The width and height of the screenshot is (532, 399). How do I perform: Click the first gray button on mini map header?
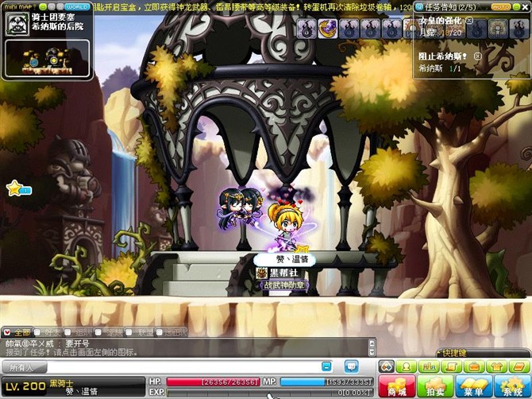(x=52, y=6)
